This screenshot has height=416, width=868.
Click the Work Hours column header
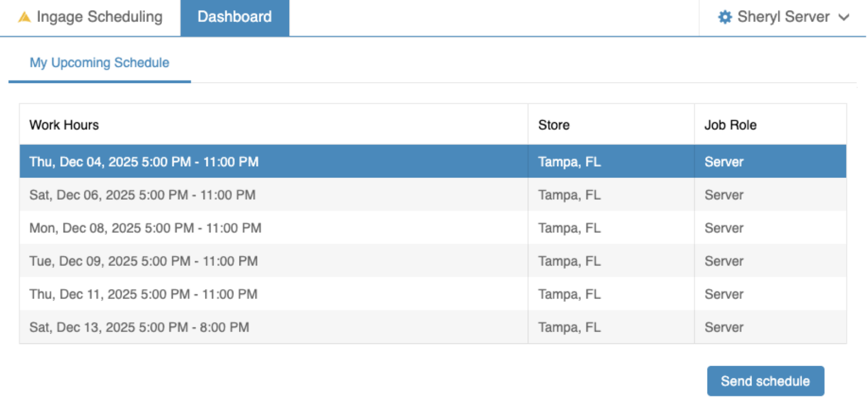pyautogui.click(x=64, y=125)
